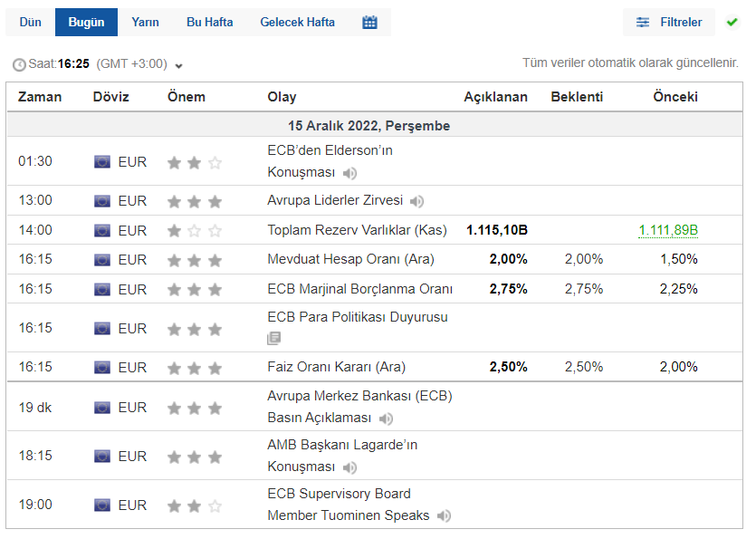Expand the GMT +3:00 timezone dropdown
The width and height of the screenshot is (756, 539).
coord(178,65)
